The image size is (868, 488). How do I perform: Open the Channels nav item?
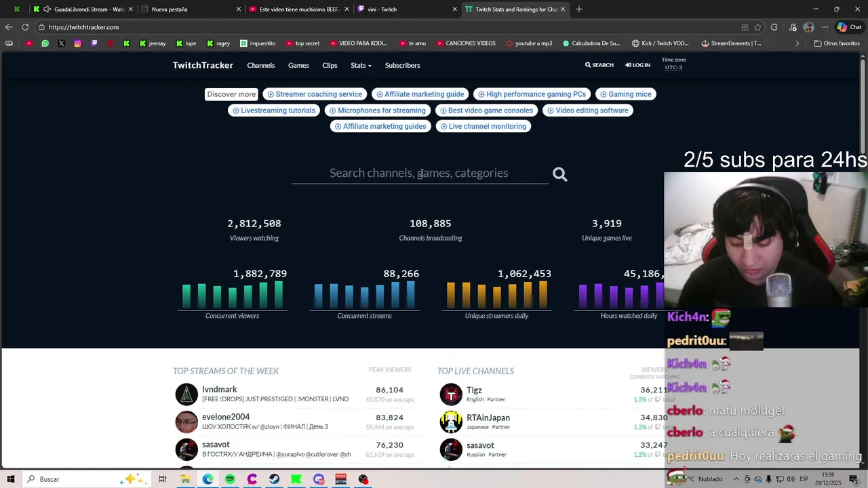pyautogui.click(x=261, y=65)
